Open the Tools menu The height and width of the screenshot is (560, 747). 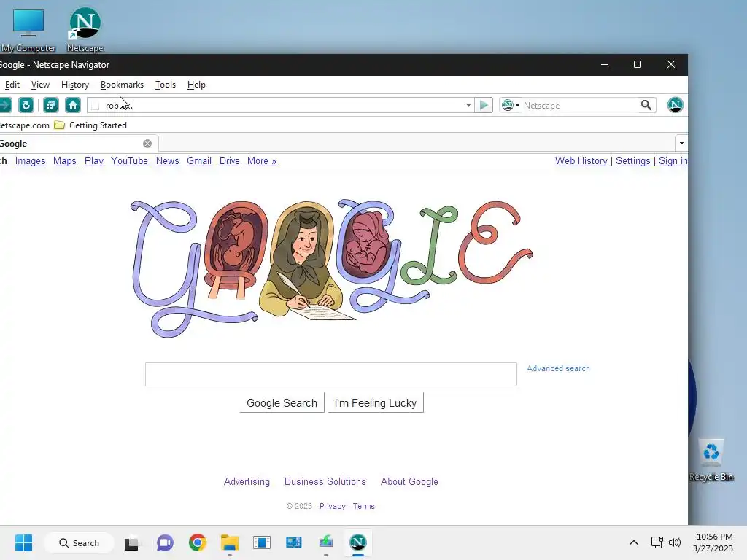166,85
